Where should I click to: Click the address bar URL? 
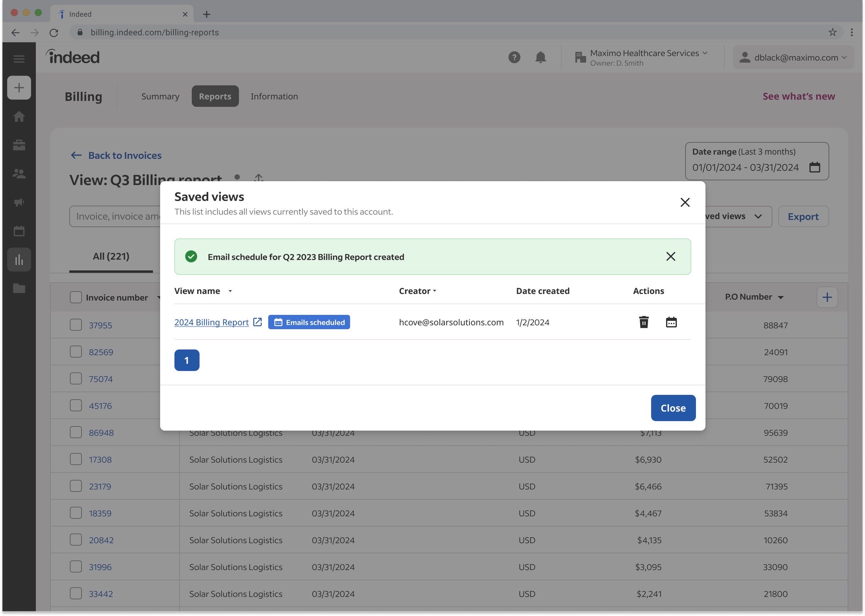pos(154,33)
